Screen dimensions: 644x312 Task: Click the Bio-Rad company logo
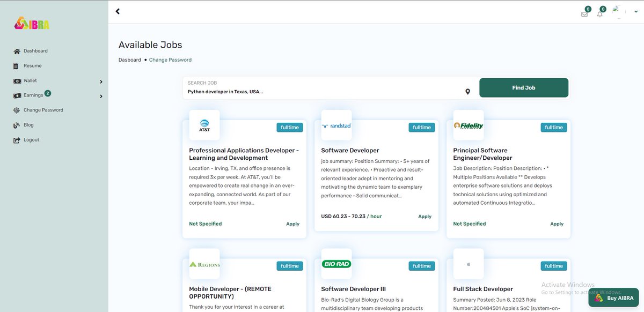pyautogui.click(x=336, y=263)
